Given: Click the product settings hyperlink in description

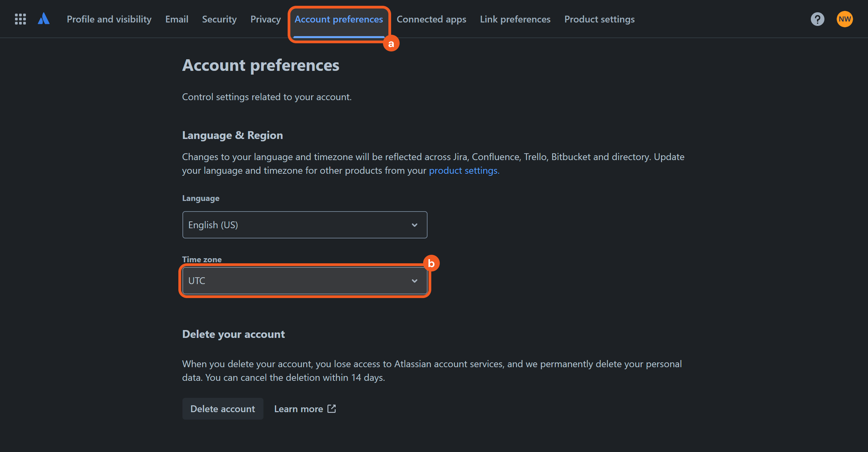Looking at the screenshot, I should (463, 171).
